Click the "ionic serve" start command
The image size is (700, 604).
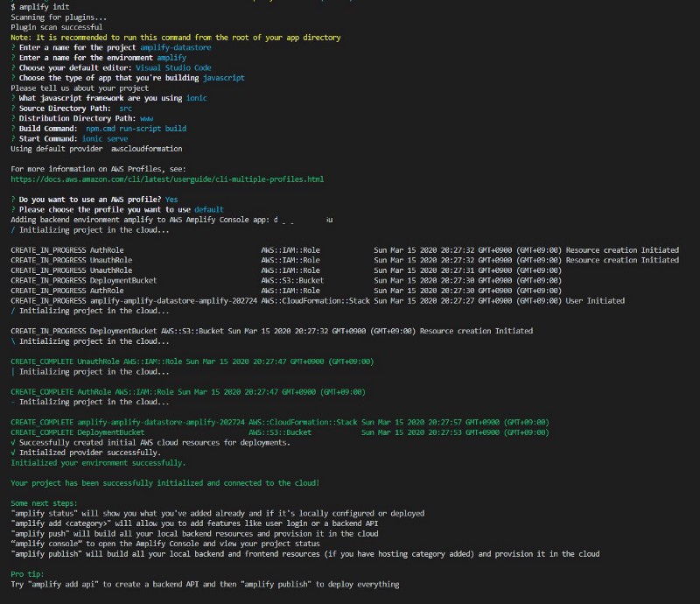point(105,138)
